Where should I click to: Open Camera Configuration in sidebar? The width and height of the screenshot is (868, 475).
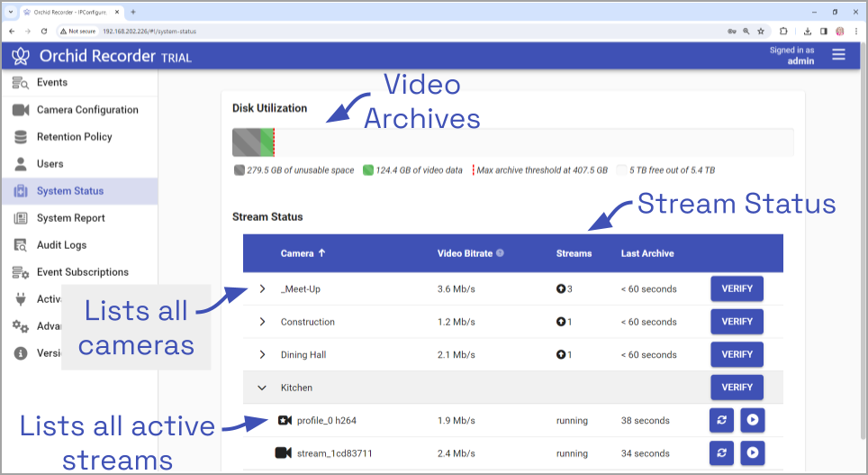86,110
